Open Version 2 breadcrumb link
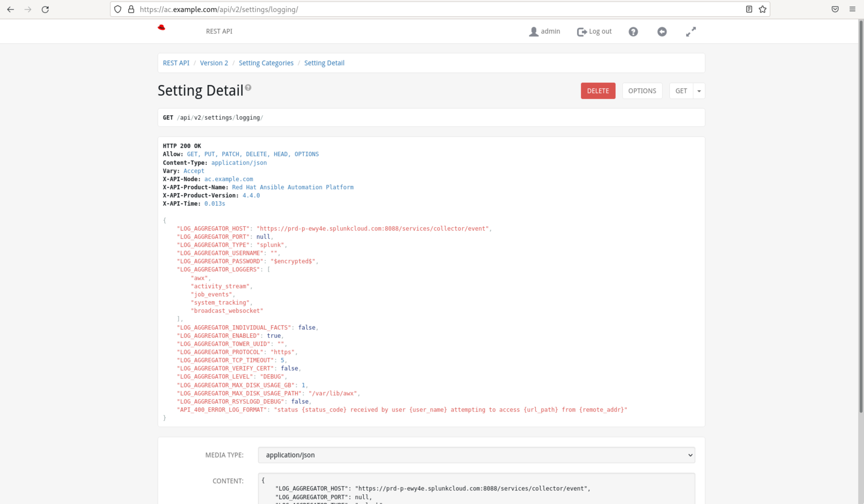This screenshot has width=864, height=504. (x=214, y=63)
